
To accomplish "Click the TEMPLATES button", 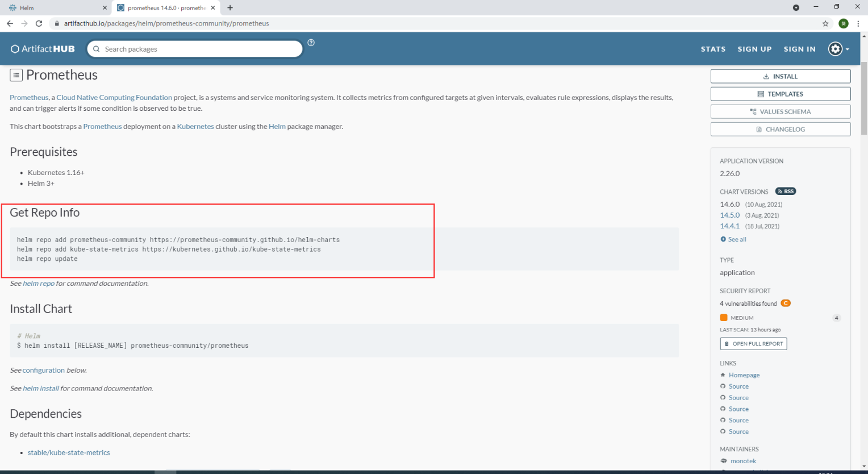I will (781, 94).
